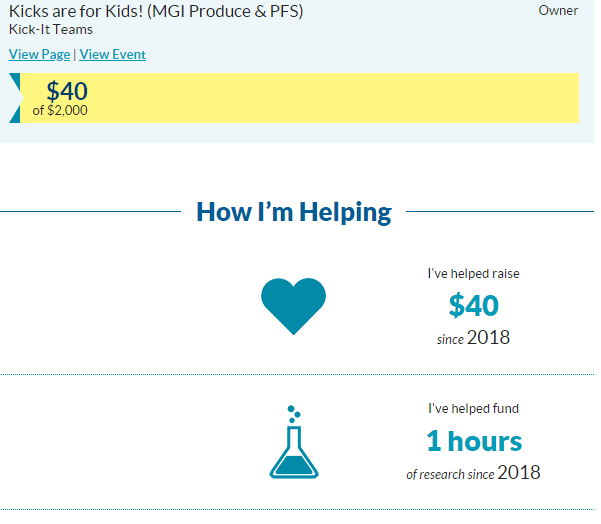Screen dimensions: 601x524
Task: Click the teal heart icon
Action: (x=293, y=305)
